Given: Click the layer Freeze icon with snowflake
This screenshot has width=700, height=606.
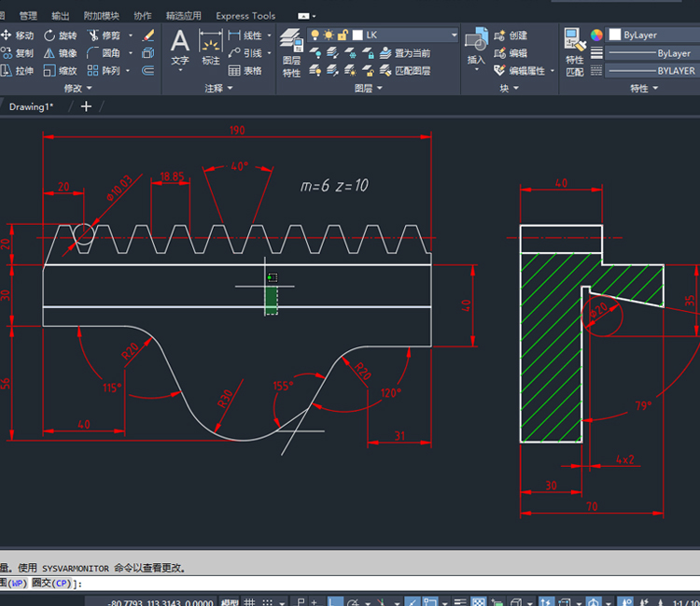Looking at the screenshot, I should point(350,53).
